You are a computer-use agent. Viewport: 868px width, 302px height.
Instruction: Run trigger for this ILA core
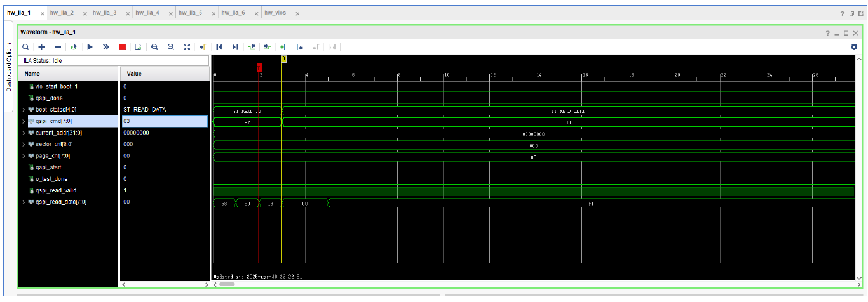(x=90, y=47)
